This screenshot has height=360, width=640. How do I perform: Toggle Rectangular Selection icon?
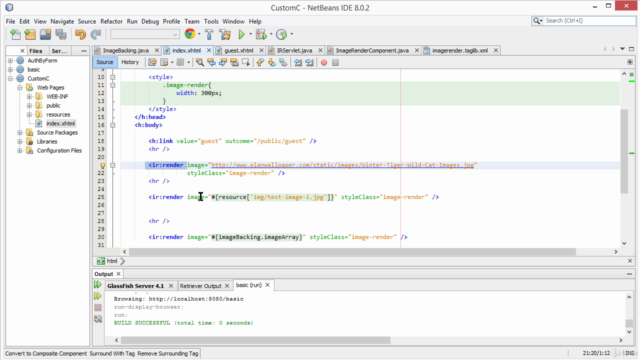pyautogui.click(x=246, y=62)
